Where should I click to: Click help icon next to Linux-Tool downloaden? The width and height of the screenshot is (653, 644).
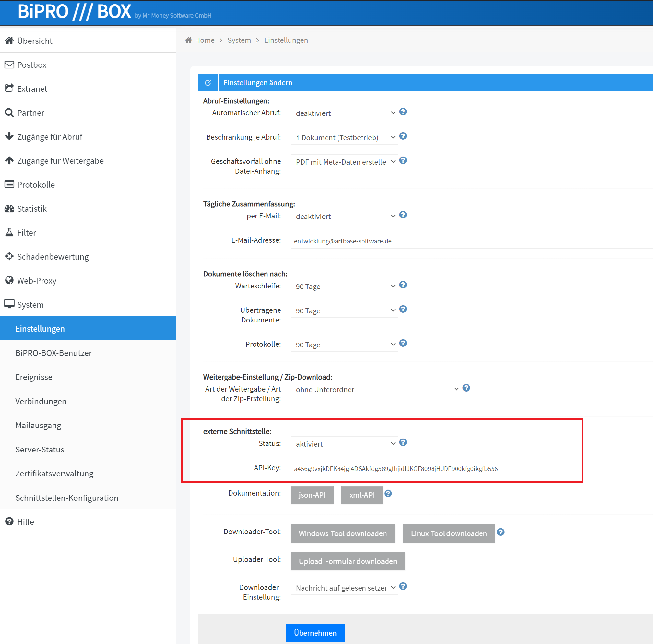(501, 532)
